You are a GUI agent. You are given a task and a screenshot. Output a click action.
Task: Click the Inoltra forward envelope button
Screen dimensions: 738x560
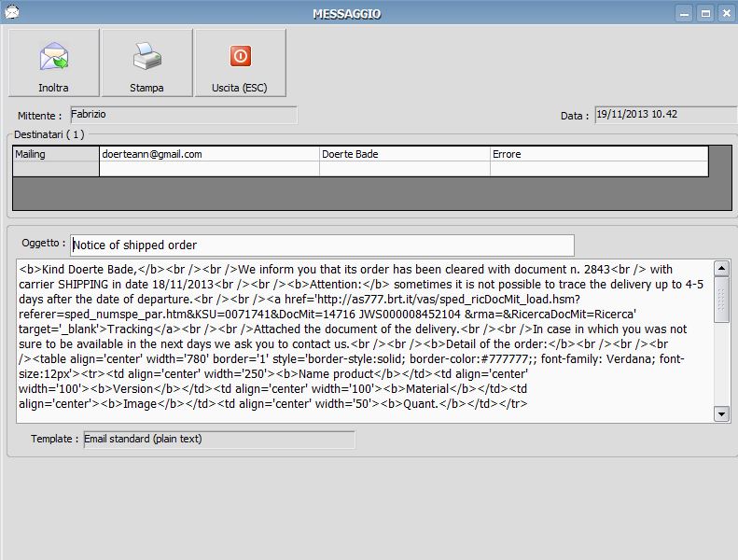tap(54, 63)
